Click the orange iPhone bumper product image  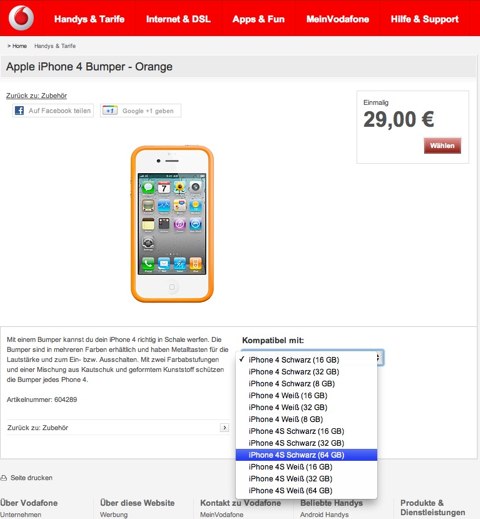(172, 224)
